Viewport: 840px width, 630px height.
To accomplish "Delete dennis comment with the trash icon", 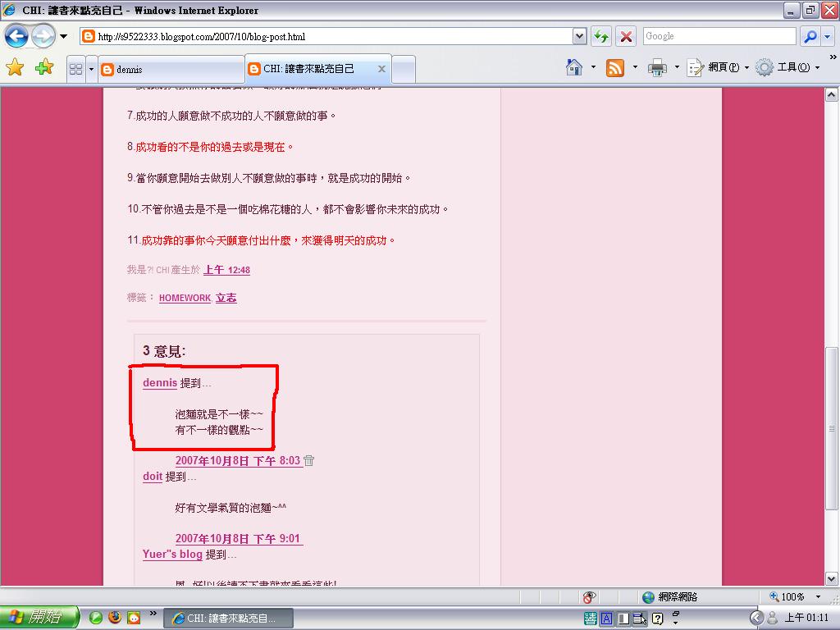I will point(309,460).
